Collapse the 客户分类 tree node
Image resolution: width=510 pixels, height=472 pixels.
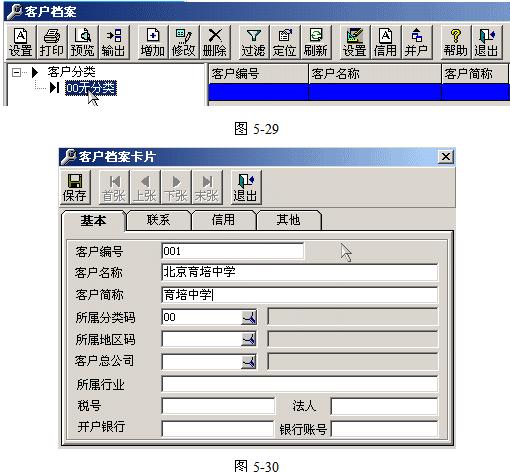[16, 72]
